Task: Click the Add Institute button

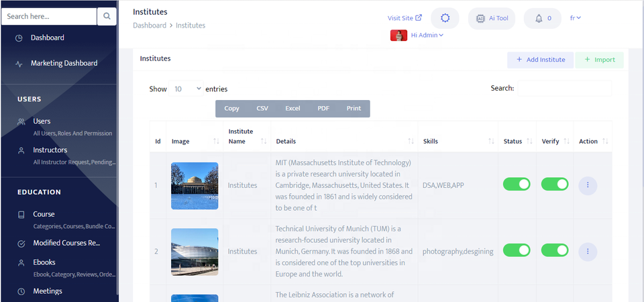Action: tap(540, 60)
